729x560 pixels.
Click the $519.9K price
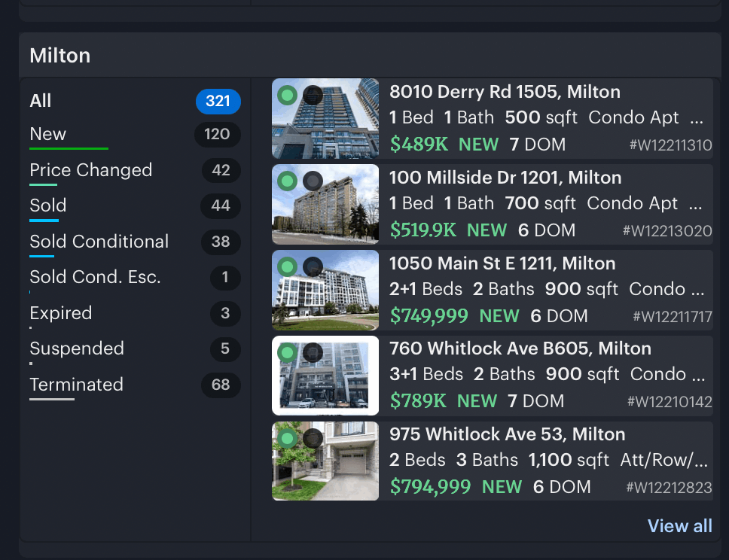(x=423, y=230)
